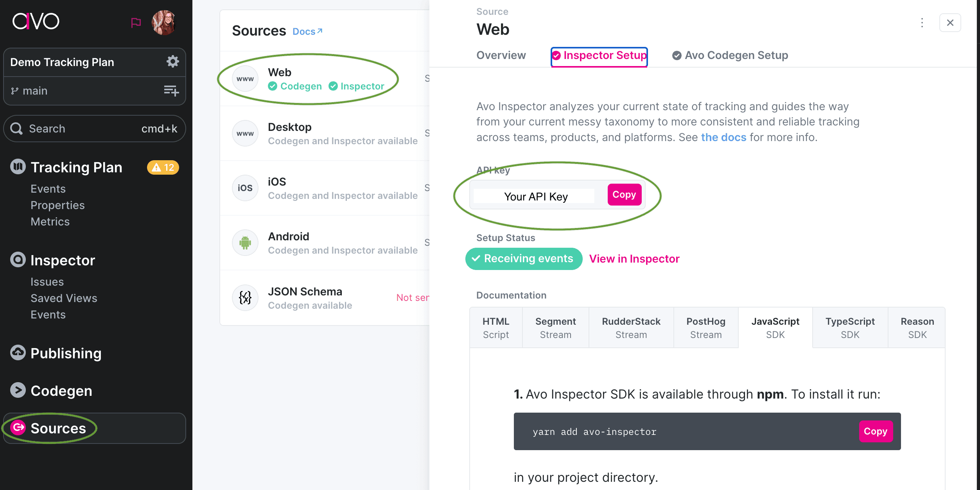Click the flag icon beside the avatar
Viewport: 980px width, 490px height.
136,23
